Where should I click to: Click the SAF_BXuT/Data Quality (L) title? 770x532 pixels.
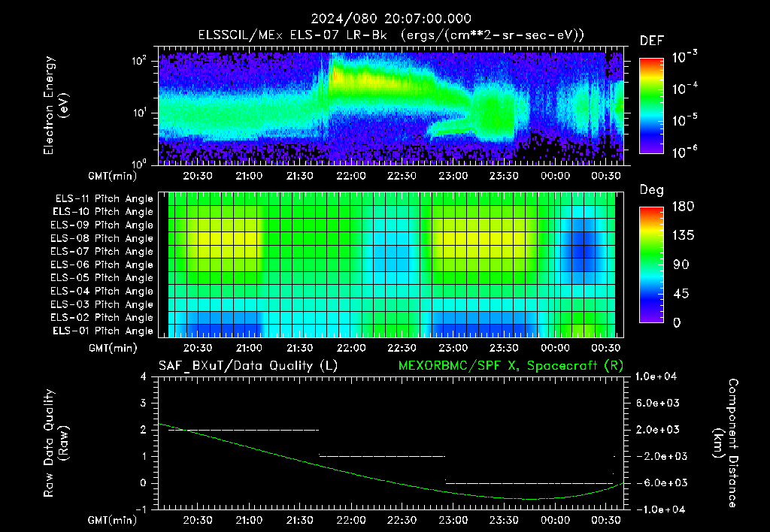click(248, 366)
